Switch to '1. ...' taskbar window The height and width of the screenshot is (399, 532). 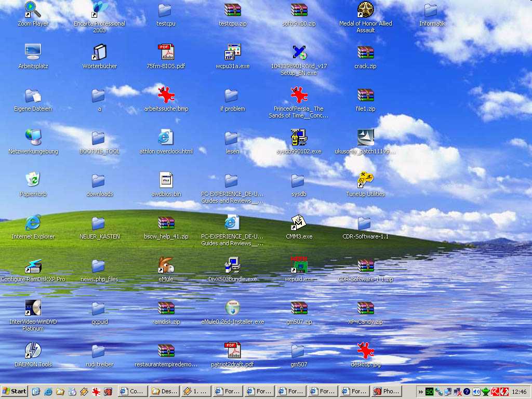(x=196, y=391)
